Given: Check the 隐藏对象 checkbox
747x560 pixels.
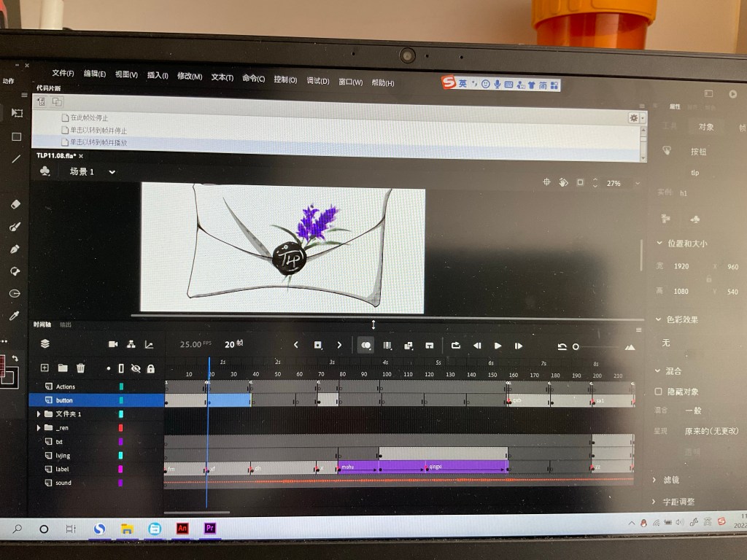Looking at the screenshot, I should click(x=659, y=392).
